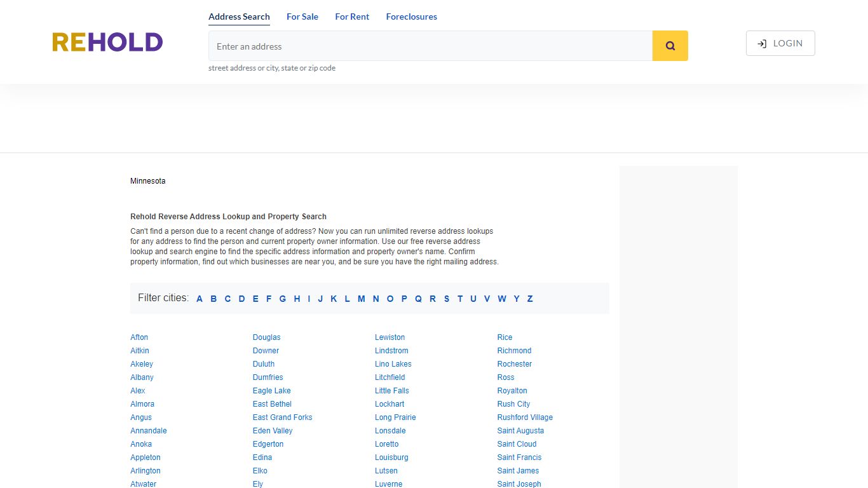Open the Albany city link
868x488 pixels.
coord(142,377)
